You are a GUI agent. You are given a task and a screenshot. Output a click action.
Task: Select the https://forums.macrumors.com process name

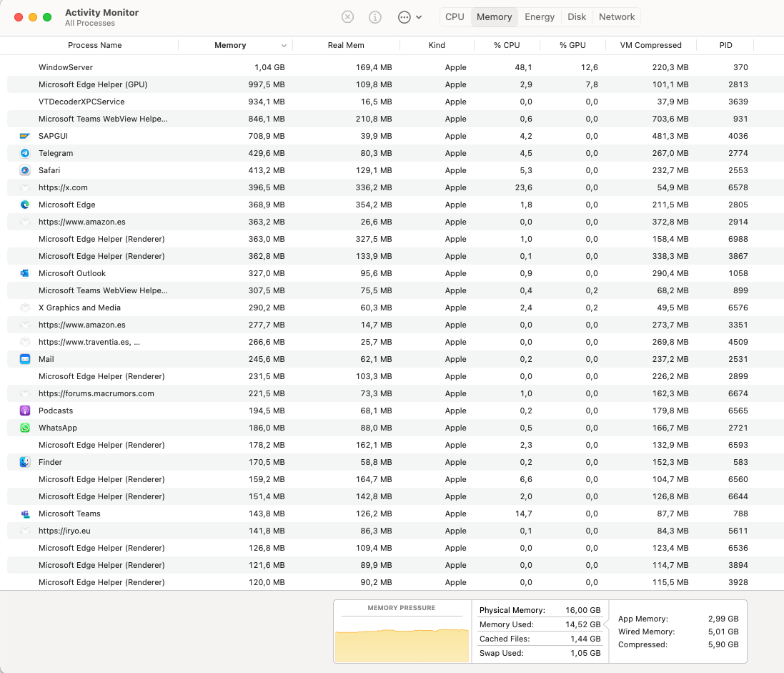[x=96, y=394]
